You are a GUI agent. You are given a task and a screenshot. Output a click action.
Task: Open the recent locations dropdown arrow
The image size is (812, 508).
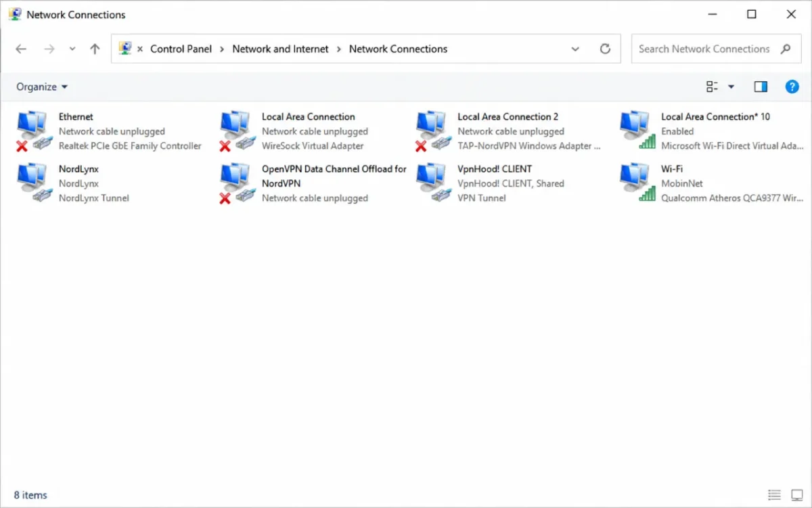tap(72, 49)
